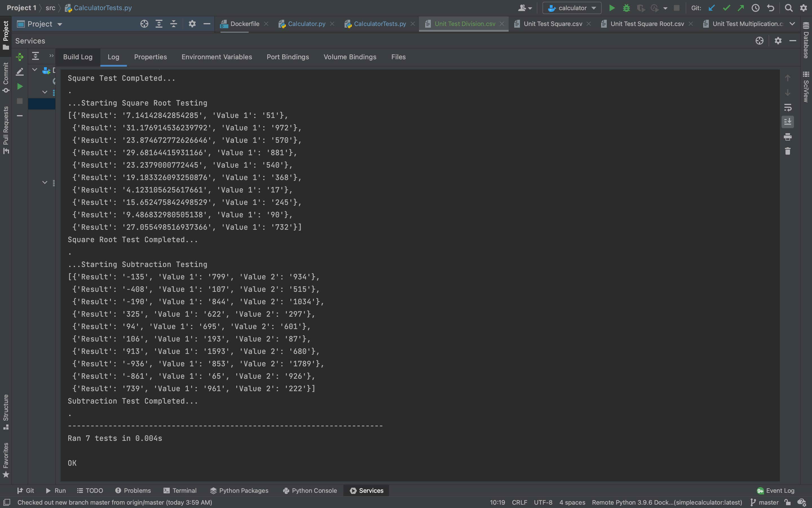
Task: Open Terminal tool window
Action: point(180,491)
